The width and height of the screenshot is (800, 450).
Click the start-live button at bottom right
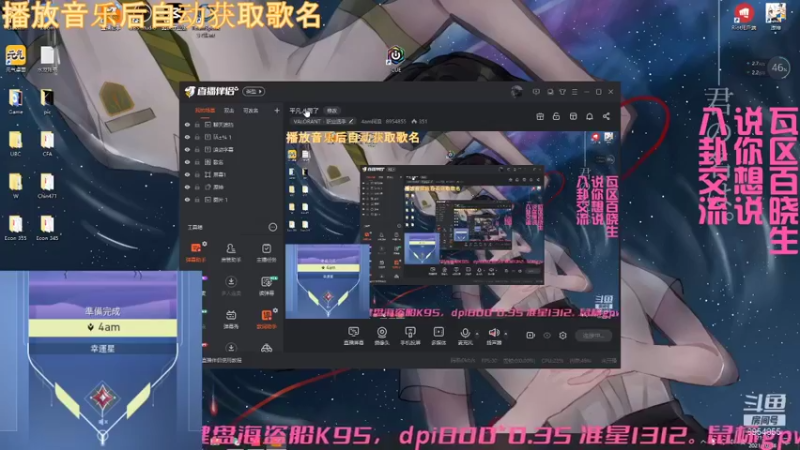pyautogui.click(x=593, y=335)
